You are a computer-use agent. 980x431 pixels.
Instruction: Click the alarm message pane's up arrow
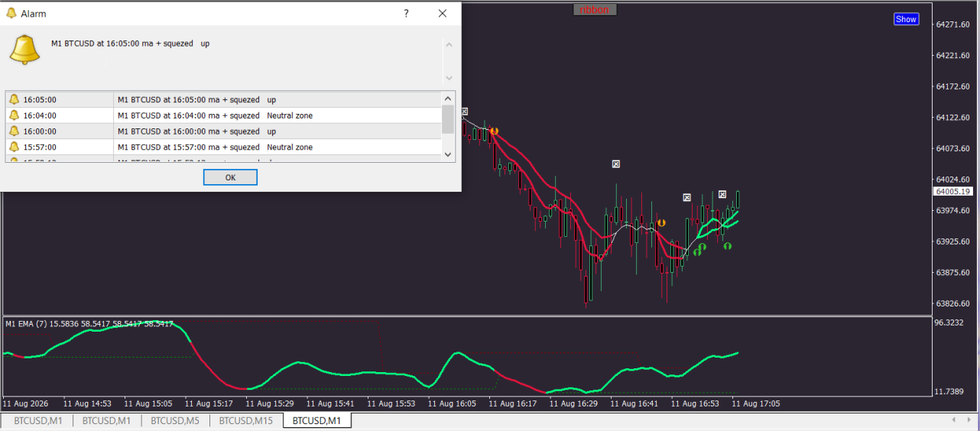[449, 45]
